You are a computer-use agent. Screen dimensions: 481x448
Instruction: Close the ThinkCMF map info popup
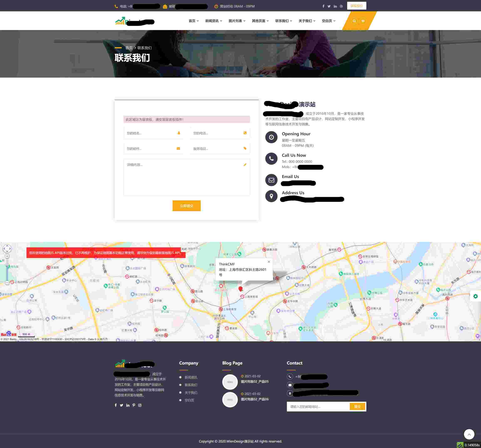[268, 262]
